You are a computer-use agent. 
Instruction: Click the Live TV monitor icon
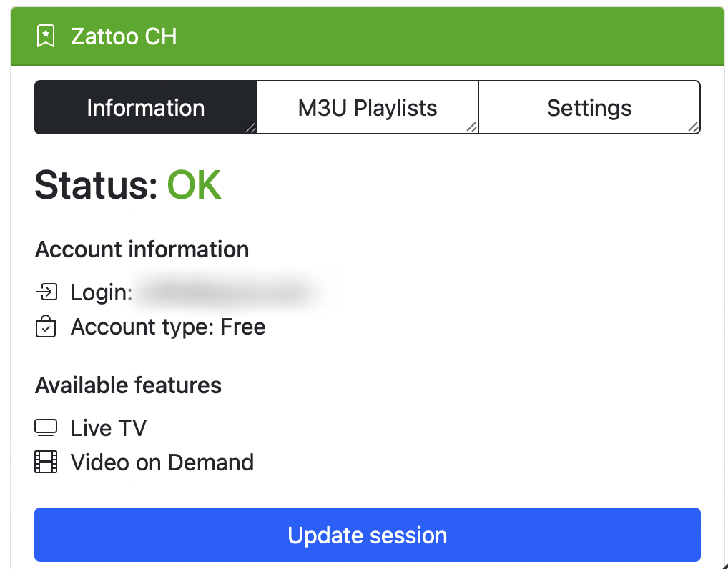coord(46,427)
